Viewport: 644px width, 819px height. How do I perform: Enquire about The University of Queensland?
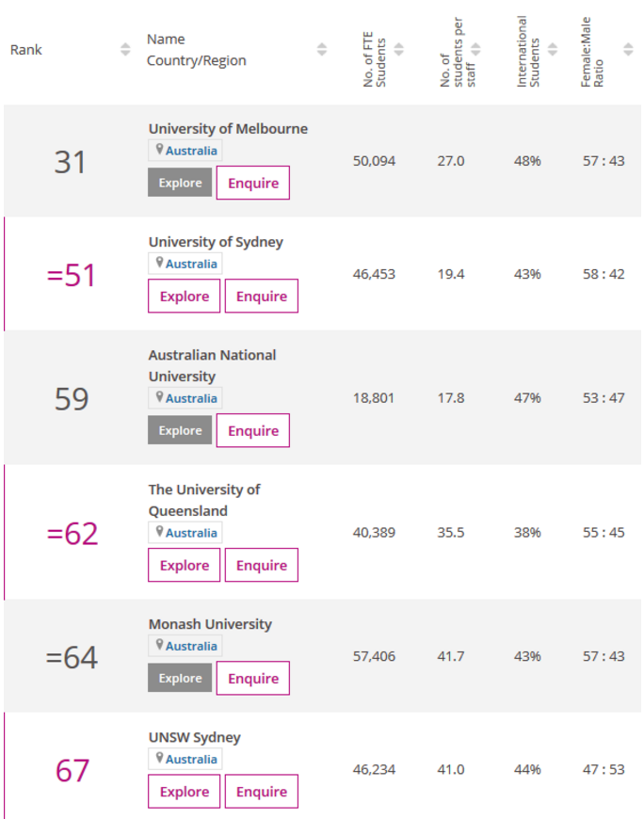(261, 565)
